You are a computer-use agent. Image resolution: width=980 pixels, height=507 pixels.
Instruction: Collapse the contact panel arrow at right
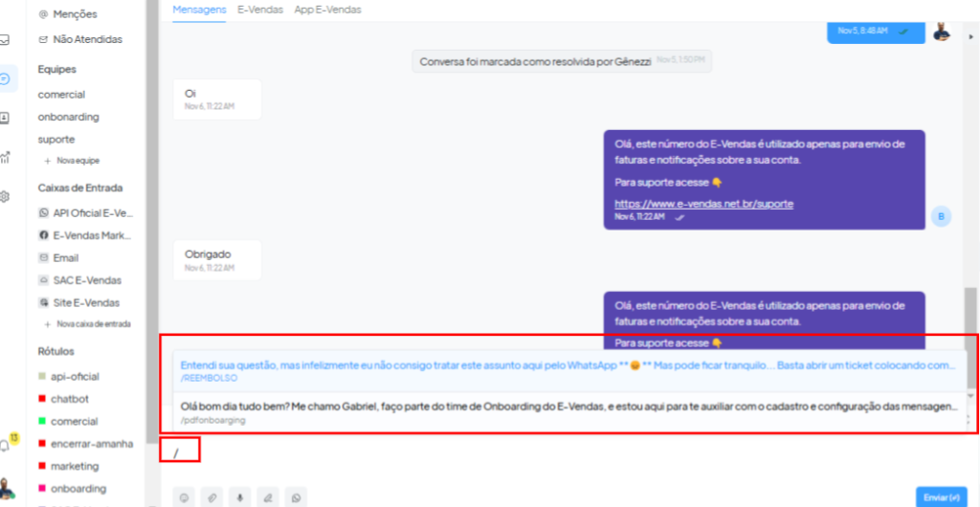970,36
